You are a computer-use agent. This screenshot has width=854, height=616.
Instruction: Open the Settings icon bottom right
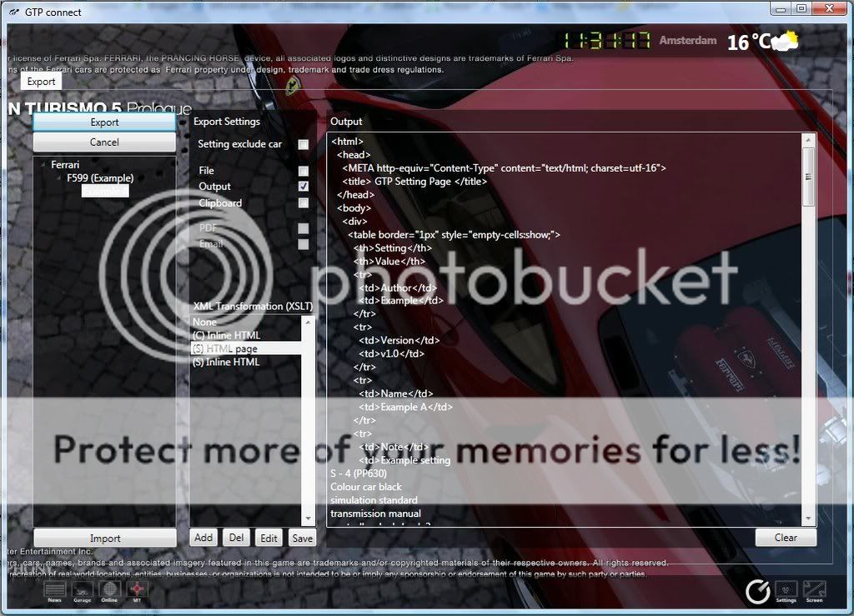point(786,591)
